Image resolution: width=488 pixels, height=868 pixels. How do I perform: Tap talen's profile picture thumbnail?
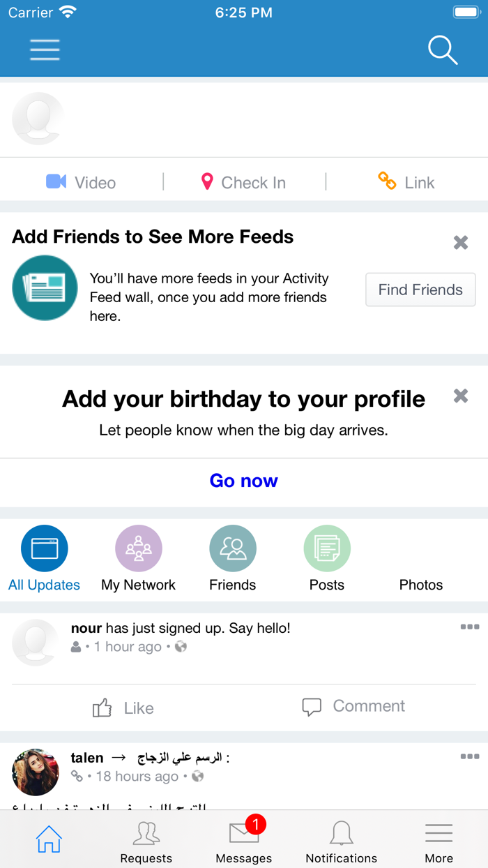coord(36,772)
